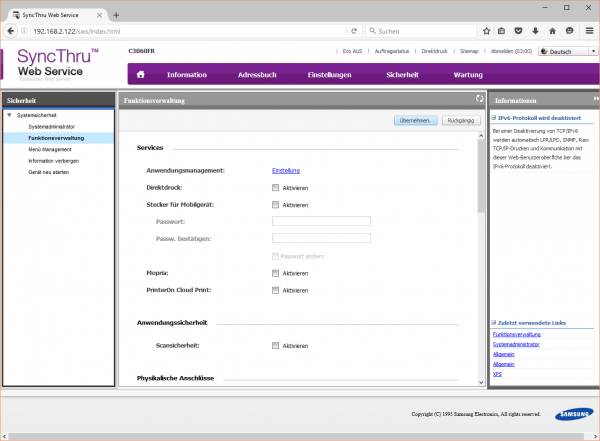Image resolution: width=600 pixels, height=441 pixels.
Task: Toggle the Mopria Aktivieren checkbox
Action: coord(275,273)
